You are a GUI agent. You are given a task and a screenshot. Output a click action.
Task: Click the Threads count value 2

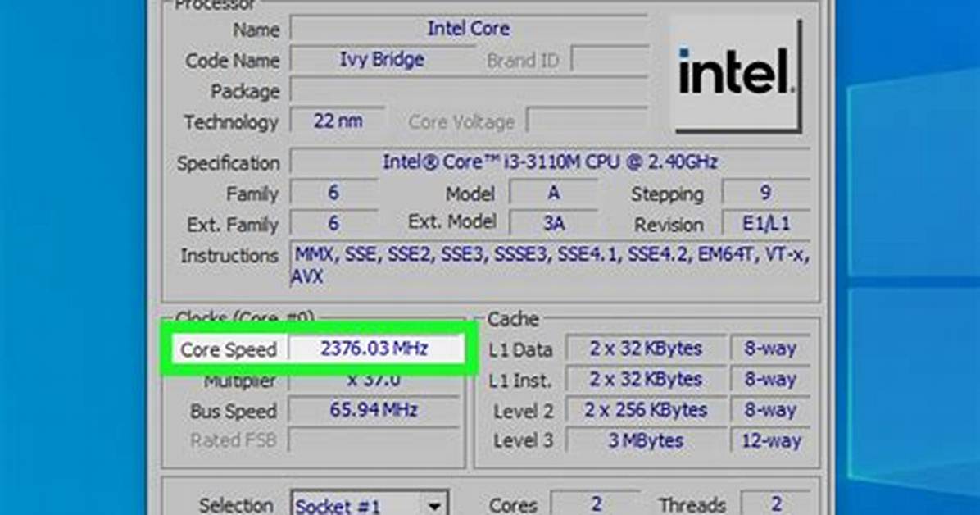(x=776, y=504)
